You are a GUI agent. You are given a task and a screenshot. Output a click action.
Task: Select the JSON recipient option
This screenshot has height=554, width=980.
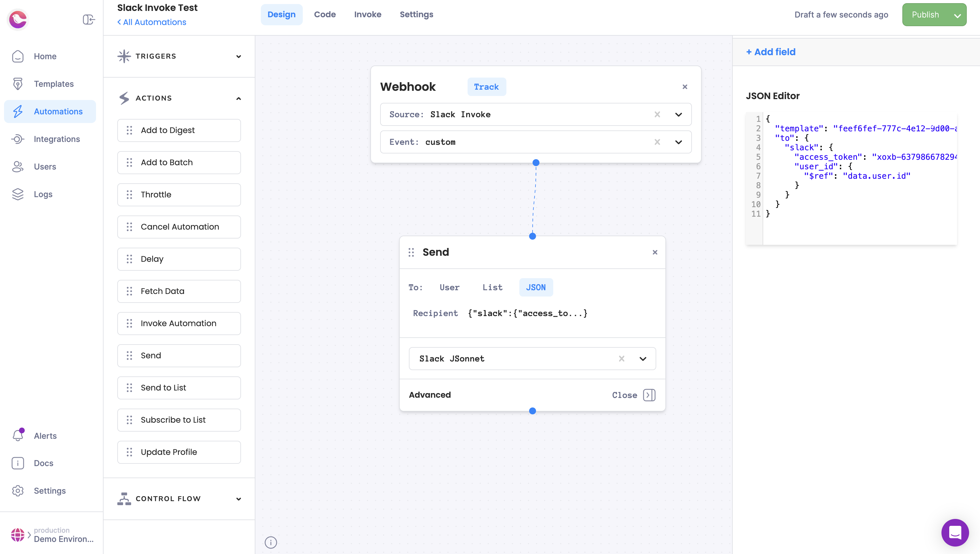536,287
